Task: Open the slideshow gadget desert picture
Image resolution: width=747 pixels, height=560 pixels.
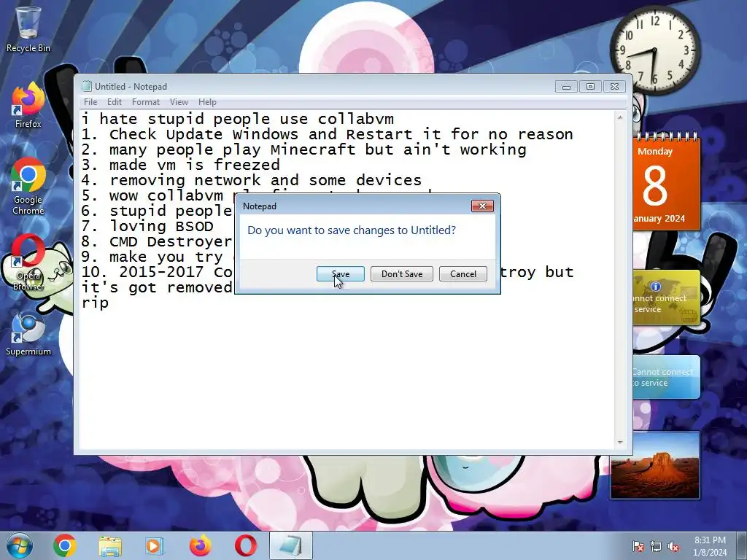Action: pos(655,465)
